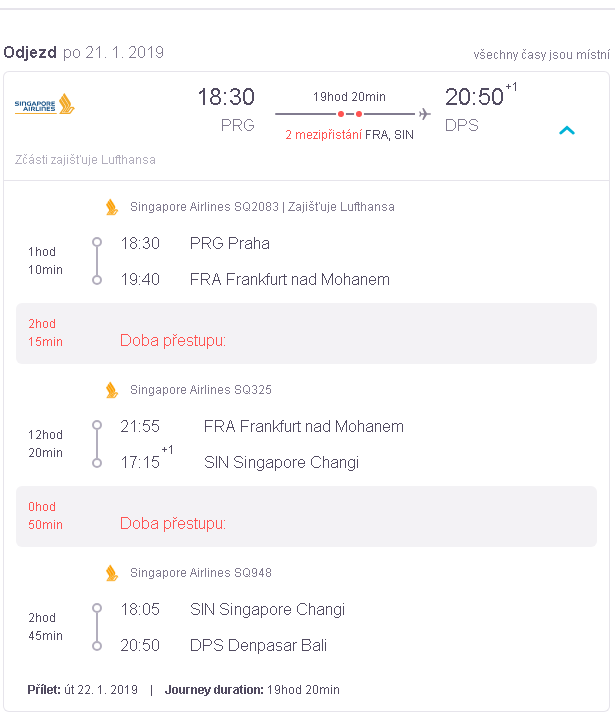Click the PRG Praha departure circle marker
The image size is (615, 713).
click(97, 242)
